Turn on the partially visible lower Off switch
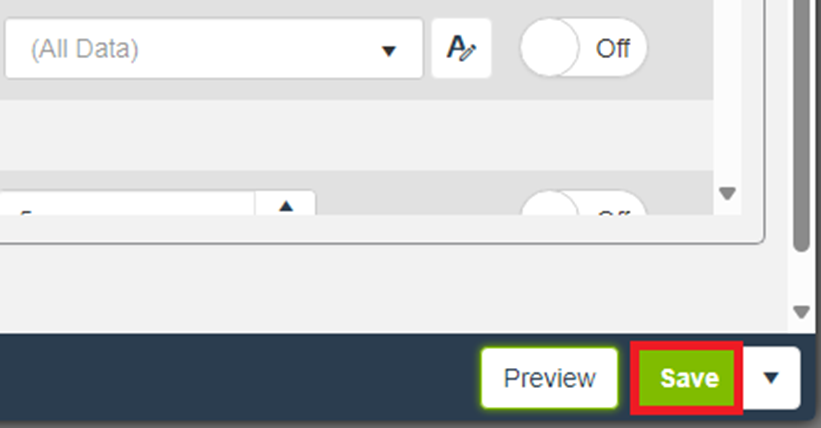The height and width of the screenshot is (428, 821). click(583, 203)
